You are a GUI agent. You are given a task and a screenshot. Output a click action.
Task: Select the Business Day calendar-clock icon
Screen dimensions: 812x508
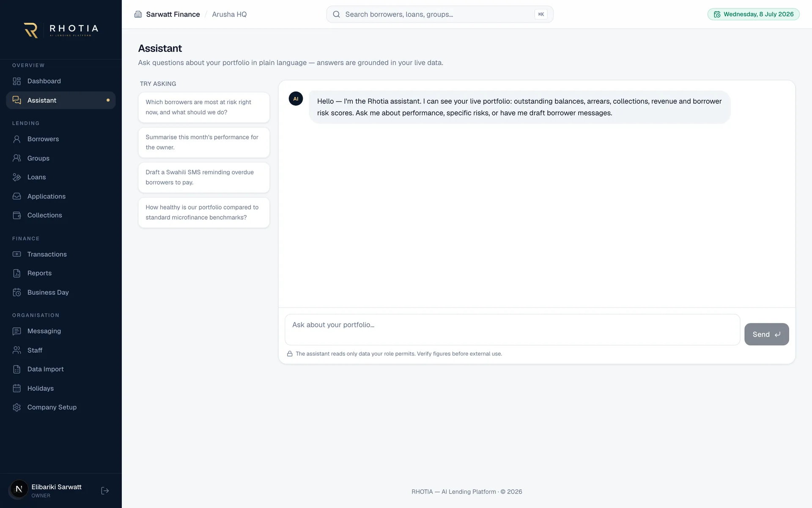tap(17, 293)
